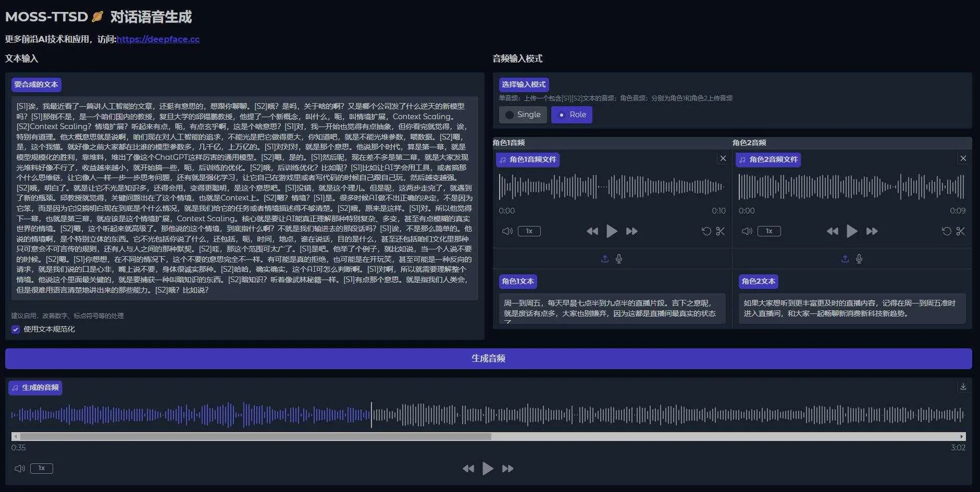Viewport: 980px width, 492px height.
Task: Toggle the text normalization checkbox
Action: coord(16,329)
